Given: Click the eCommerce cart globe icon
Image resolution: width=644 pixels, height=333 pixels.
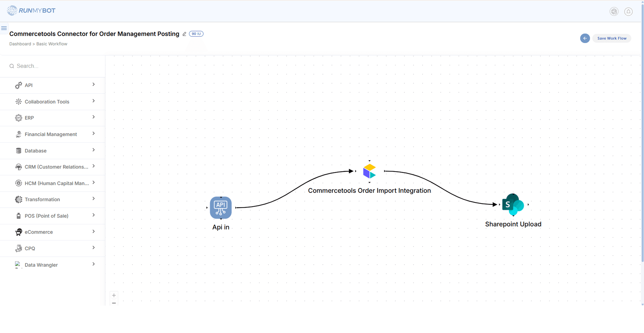Looking at the screenshot, I should click(19, 232).
